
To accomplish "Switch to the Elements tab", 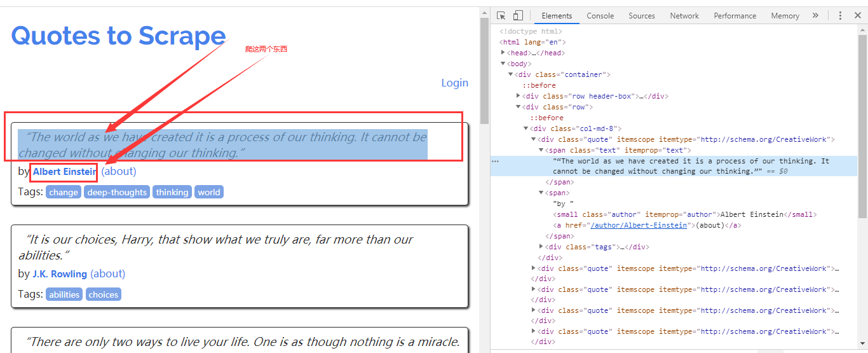I will 557,16.
